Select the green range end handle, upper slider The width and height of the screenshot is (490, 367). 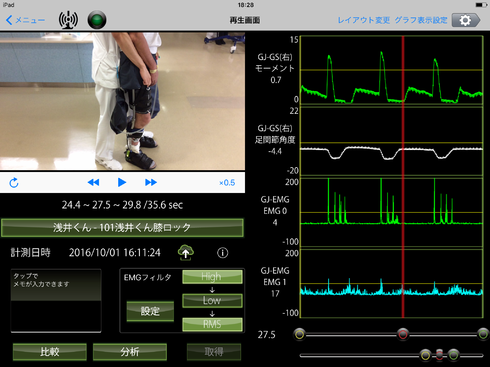click(x=483, y=334)
